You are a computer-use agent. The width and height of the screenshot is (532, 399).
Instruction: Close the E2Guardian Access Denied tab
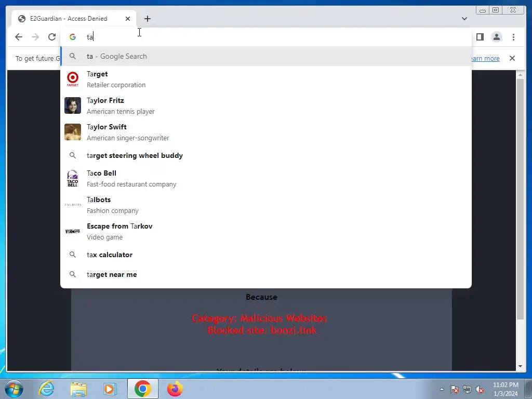point(128,19)
